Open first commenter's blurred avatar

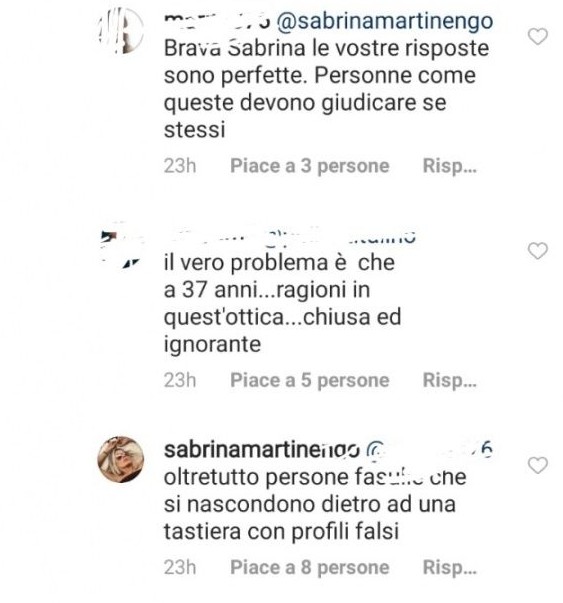coord(121,31)
